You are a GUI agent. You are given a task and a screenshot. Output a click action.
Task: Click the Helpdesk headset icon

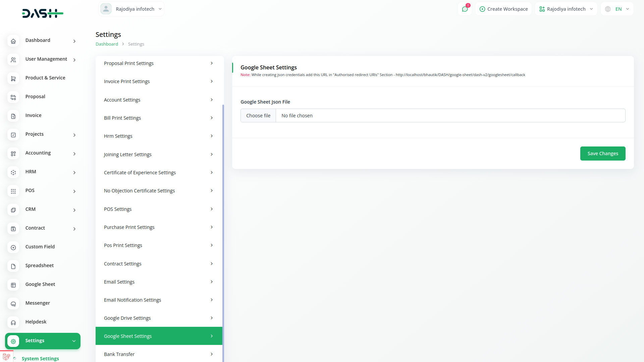13,323
